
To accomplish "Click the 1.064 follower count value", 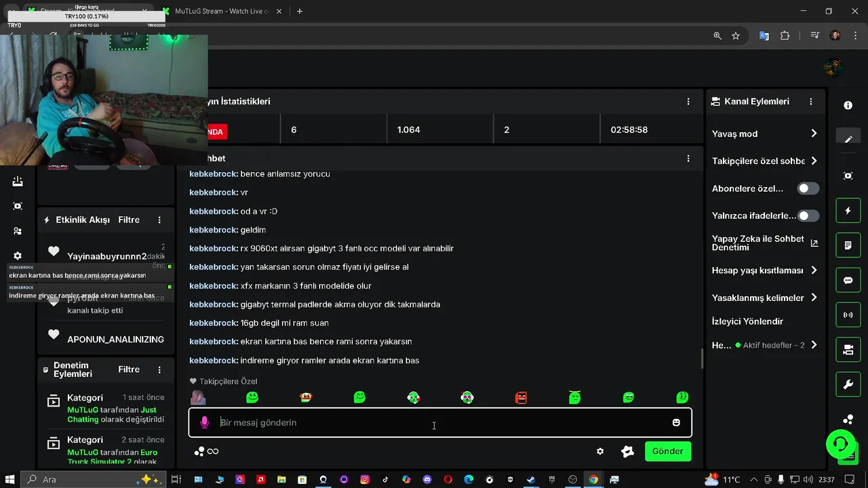I will (408, 129).
